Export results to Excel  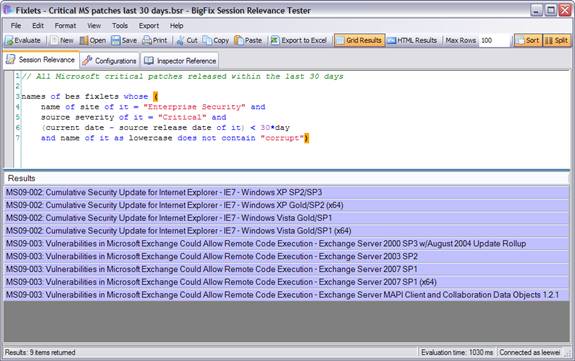pos(299,40)
